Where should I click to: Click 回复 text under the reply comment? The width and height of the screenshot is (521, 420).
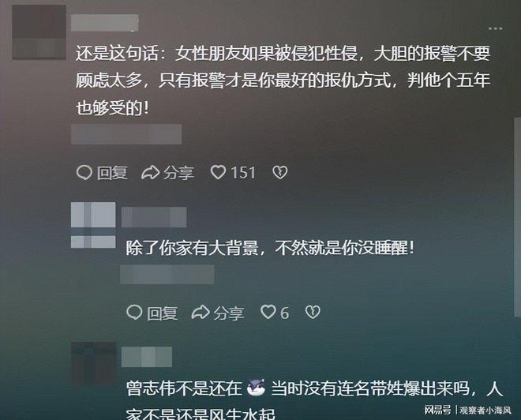[163, 313]
